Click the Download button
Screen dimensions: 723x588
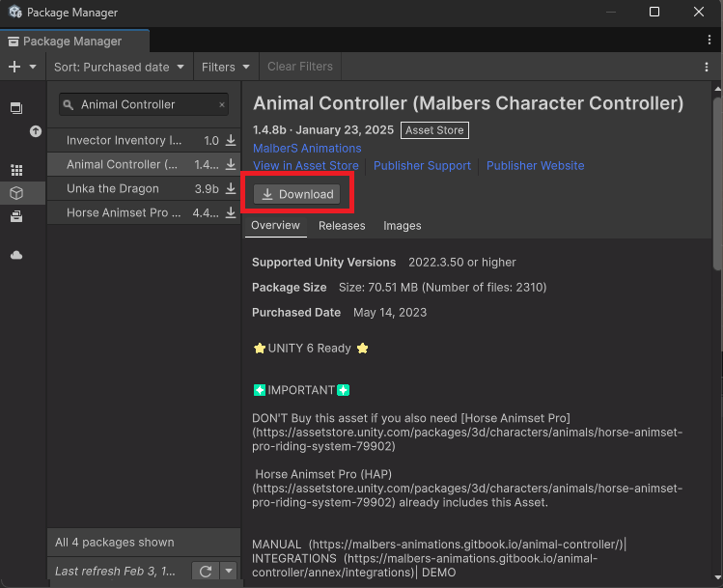pyautogui.click(x=297, y=194)
